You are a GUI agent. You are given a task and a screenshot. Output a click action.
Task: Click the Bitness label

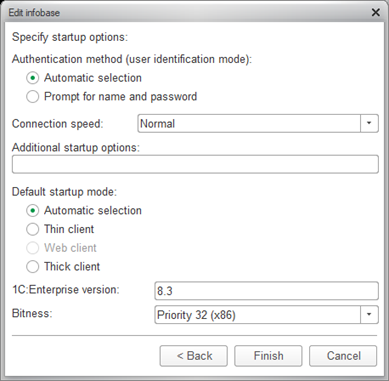tap(32, 313)
